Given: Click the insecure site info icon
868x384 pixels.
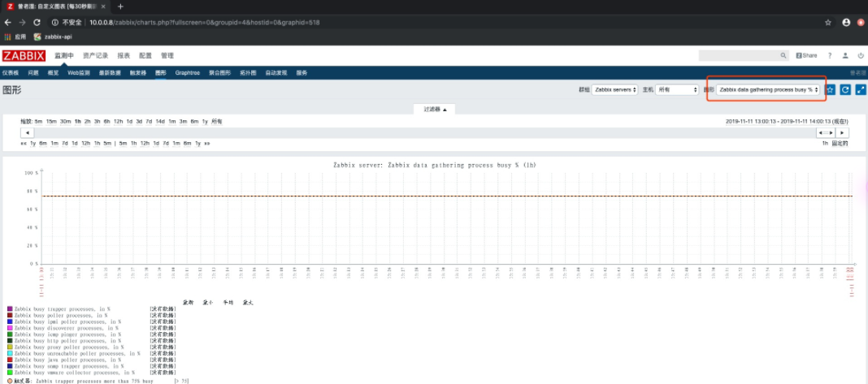Looking at the screenshot, I should click(x=55, y=23).
